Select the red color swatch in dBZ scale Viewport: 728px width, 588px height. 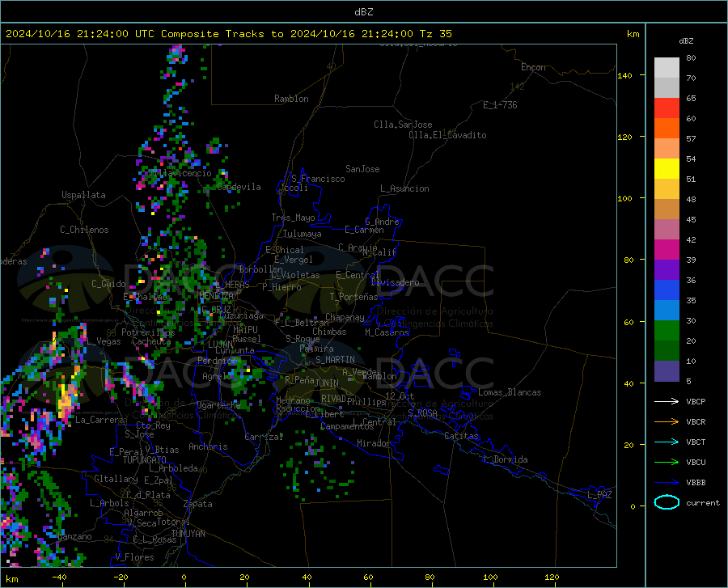tap(667, 108)
